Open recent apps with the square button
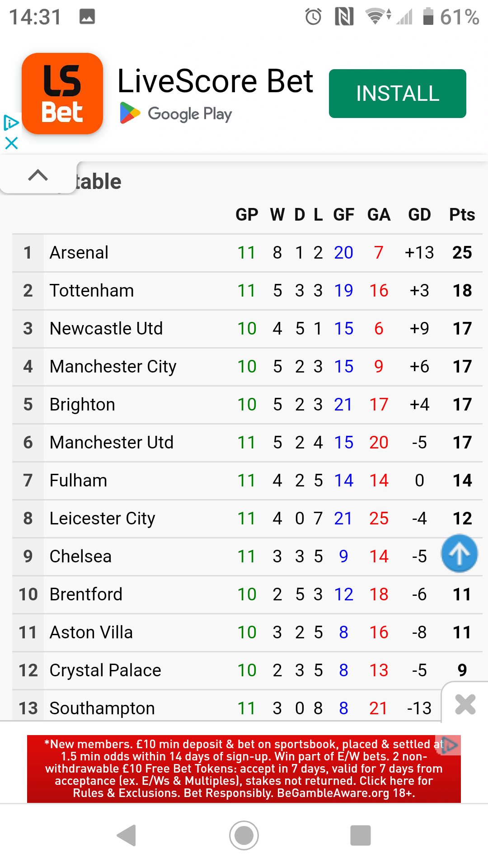Image resolution: width=488 pixels, height=868 pixels. [361, 835]
